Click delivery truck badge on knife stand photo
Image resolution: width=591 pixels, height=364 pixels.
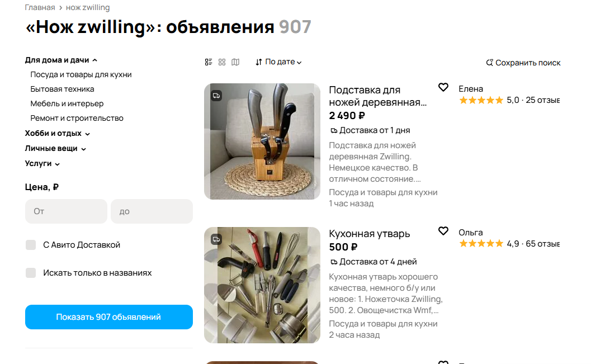[x=216, y=96]
